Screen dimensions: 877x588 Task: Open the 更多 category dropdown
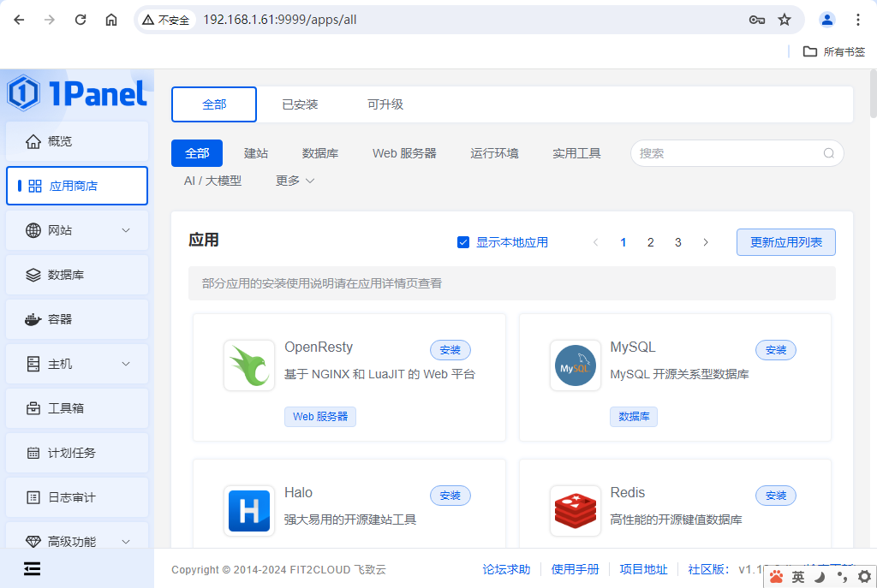pos(294,181)
